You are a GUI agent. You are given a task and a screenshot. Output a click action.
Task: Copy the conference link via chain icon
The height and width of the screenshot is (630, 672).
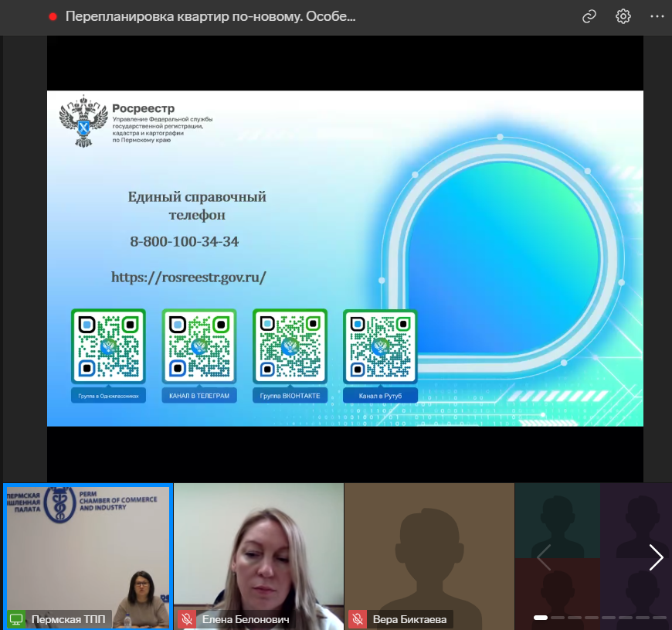point(589,17)
